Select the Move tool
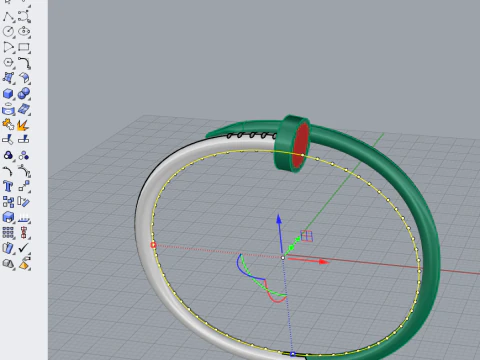This screenshot has height=360, width=480. 24,186
